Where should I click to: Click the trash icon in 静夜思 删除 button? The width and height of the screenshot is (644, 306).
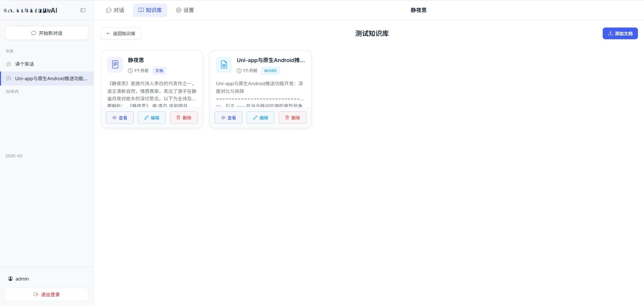(178, 118)
